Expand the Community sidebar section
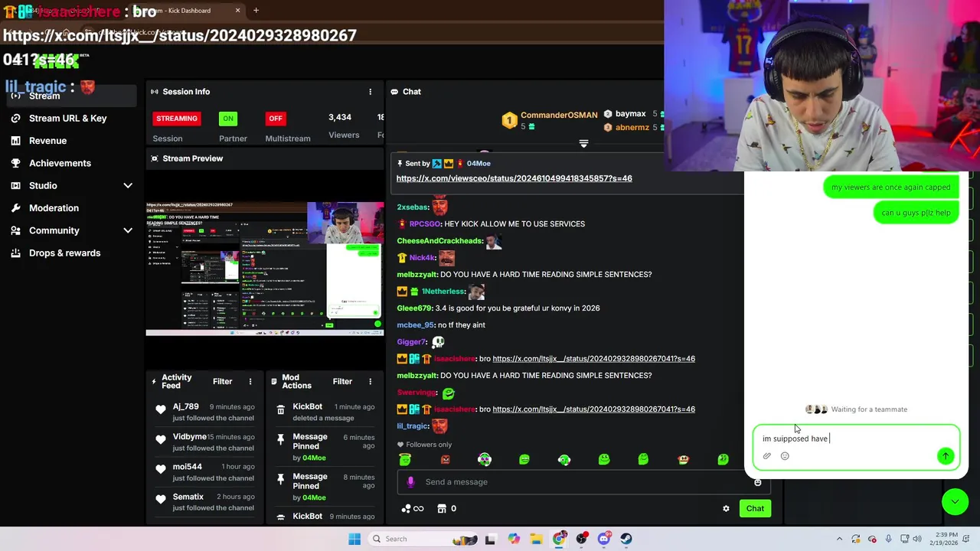This screenshot has height=551, width=980. [x=128, y=230]
